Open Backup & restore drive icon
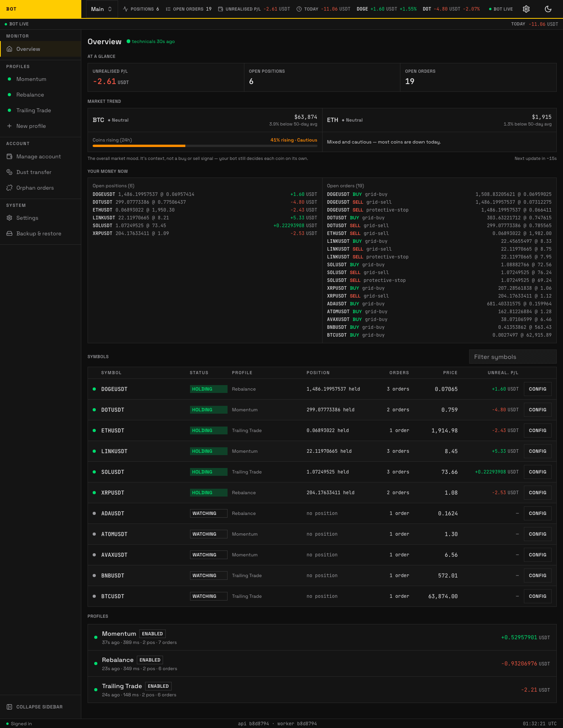Image resolution: width=563 pixels, height=728 pixels. 9,233
